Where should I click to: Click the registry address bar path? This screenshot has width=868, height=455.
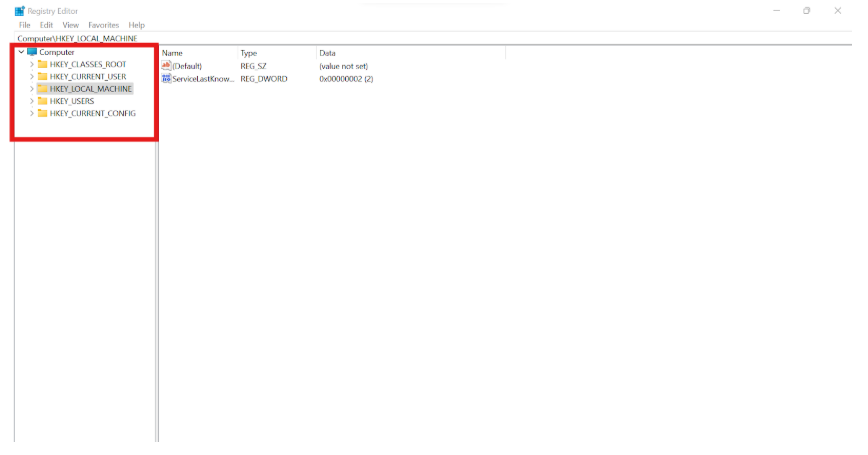tap(78, 38)
